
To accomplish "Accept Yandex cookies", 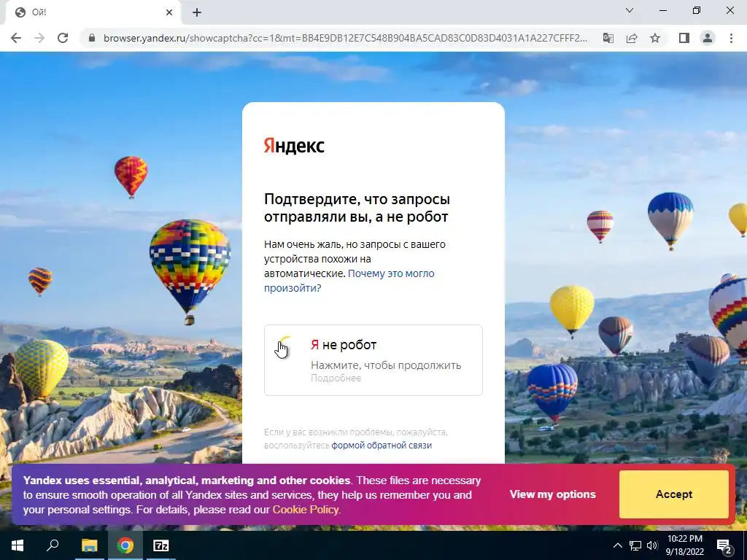I will (x=673, y=494).
